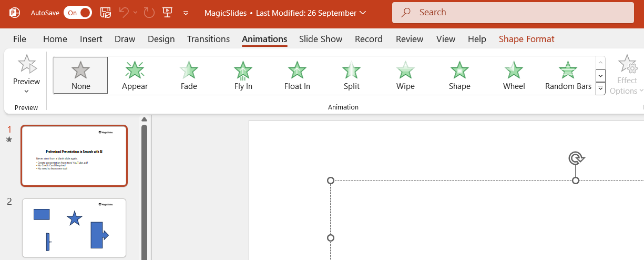Select the slide 2 thumbnail
Image resolution: width=644 pixels, height=260 pixels.
click(74, 228)
